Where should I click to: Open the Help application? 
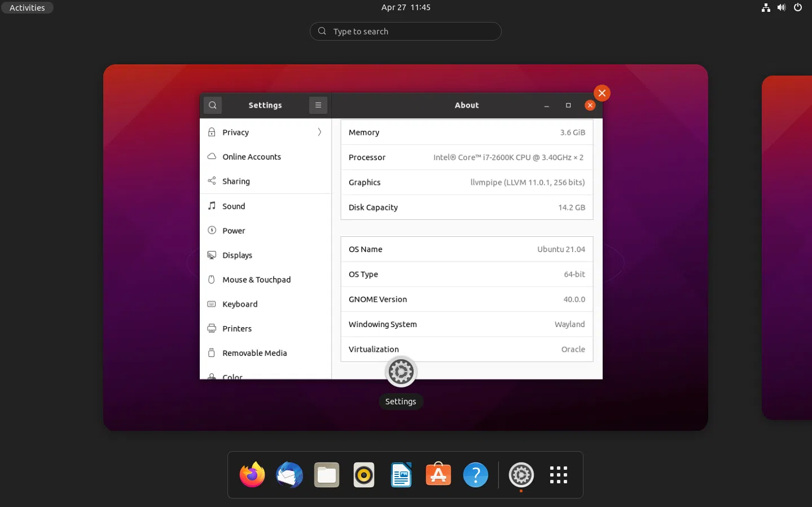pos(475,475)
